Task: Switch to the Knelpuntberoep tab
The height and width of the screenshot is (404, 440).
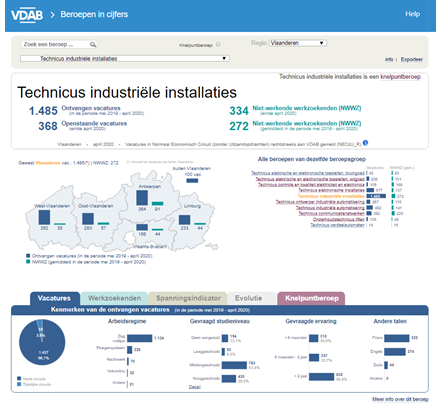Action: point(311,298)
